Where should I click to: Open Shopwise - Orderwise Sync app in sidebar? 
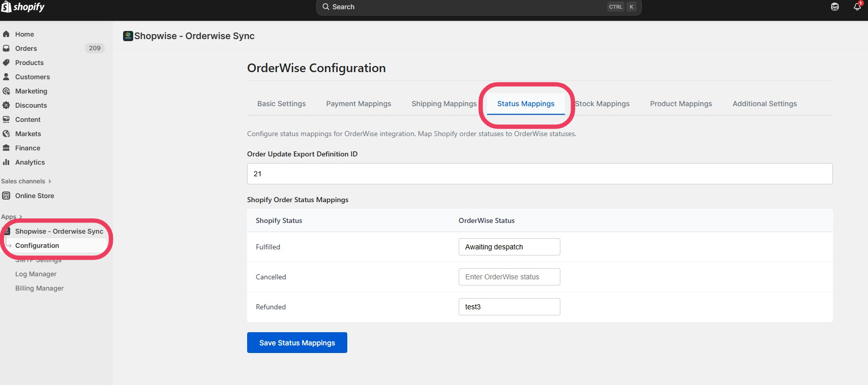[59, 231]
